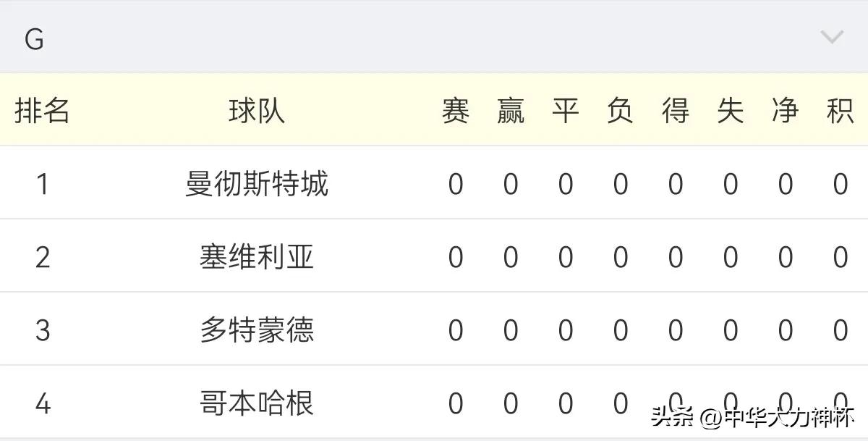The height and width of the screenshot is (441, 868).
Task: Select the 赛 matches column header
Action: tap(456, 110)
